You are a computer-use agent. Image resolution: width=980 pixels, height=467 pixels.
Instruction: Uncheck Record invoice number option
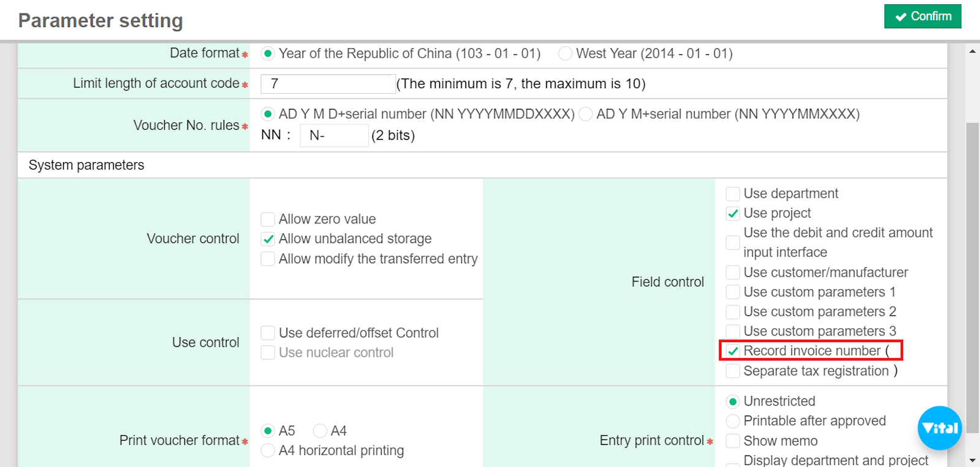pyautogui.click(x=733, y=351)
